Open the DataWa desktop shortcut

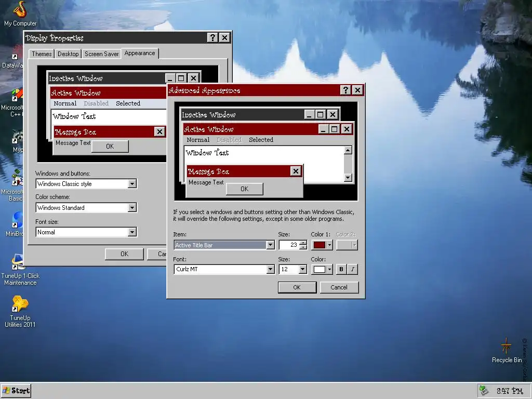13,58
